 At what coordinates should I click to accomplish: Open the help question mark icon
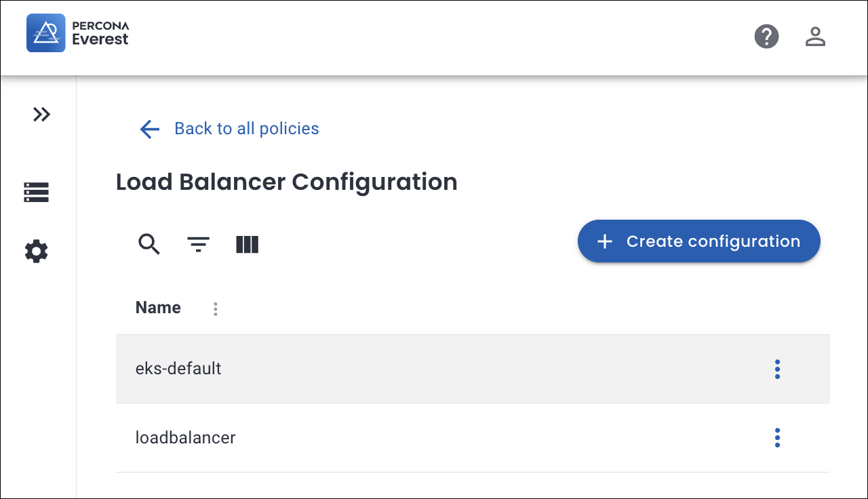[766, 36]
